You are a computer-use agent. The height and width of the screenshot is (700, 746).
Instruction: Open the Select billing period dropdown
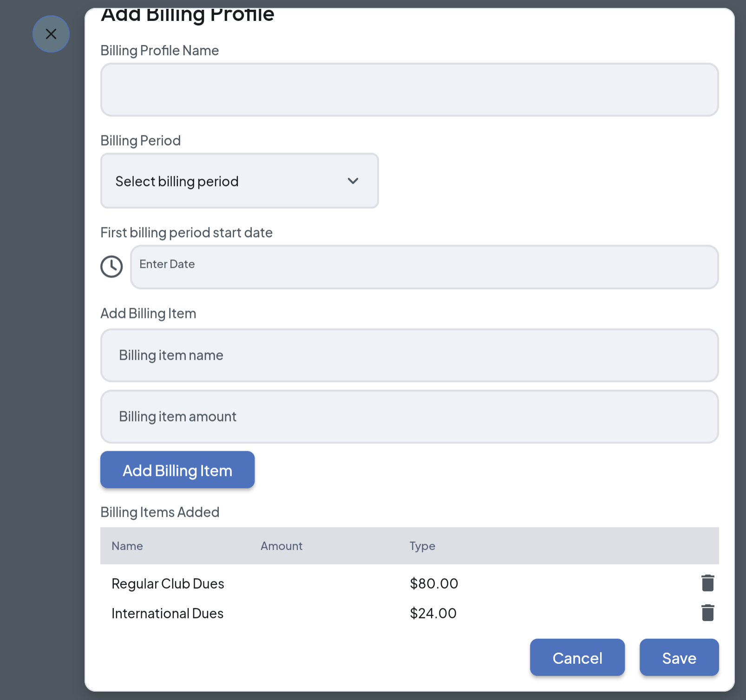(x=239, y=181)
